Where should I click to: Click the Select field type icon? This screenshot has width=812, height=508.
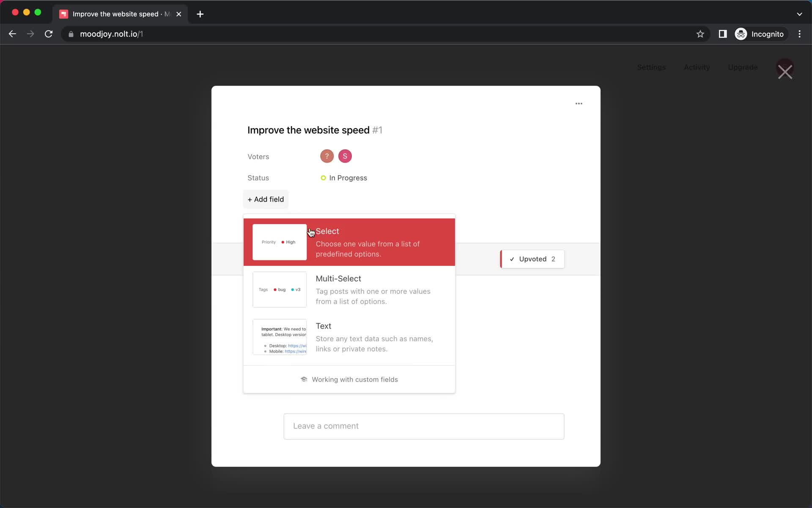point(280,242)
